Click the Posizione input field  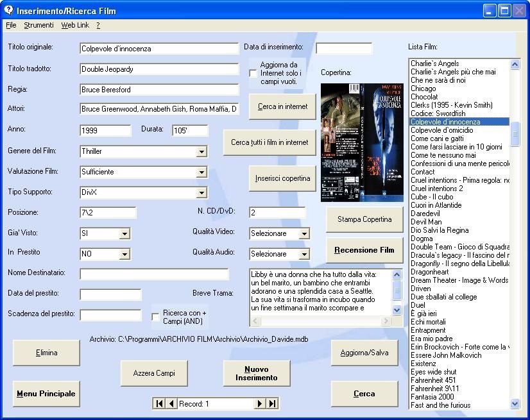pos(108,213)
